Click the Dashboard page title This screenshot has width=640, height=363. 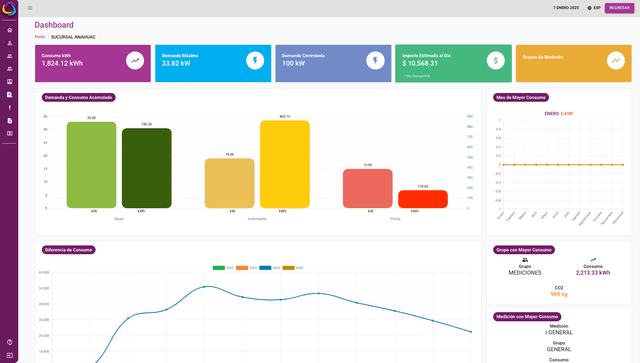54,25
